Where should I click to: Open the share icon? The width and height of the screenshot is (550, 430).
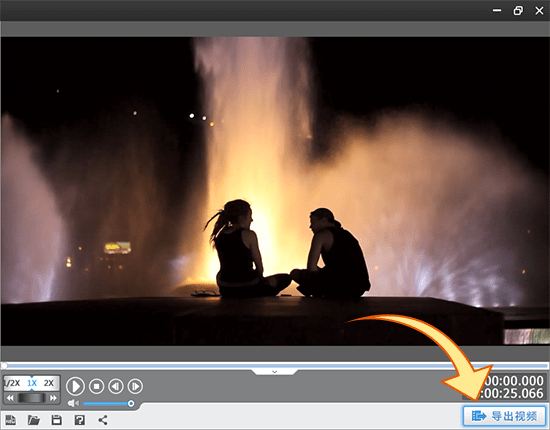(103, 420)
